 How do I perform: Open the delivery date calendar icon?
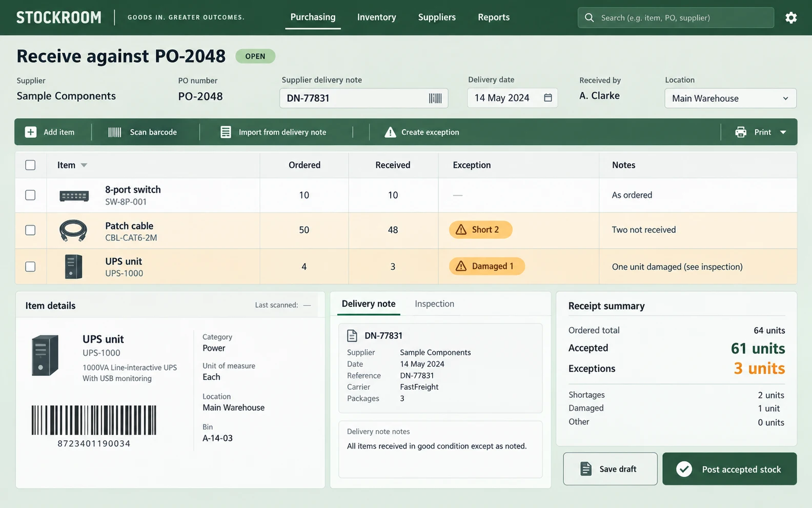click(x=548, y=97)
